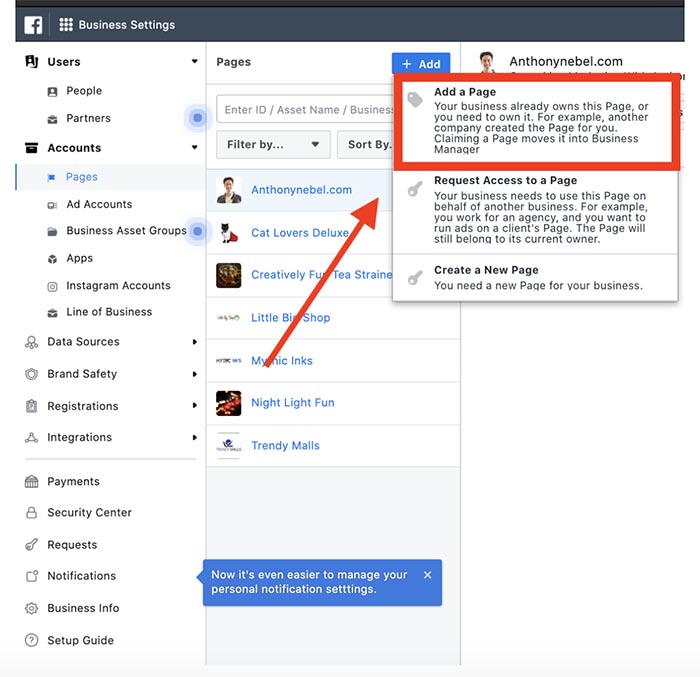Click the Integrations icon
The image size is (700, 677).
pos(31,437)
